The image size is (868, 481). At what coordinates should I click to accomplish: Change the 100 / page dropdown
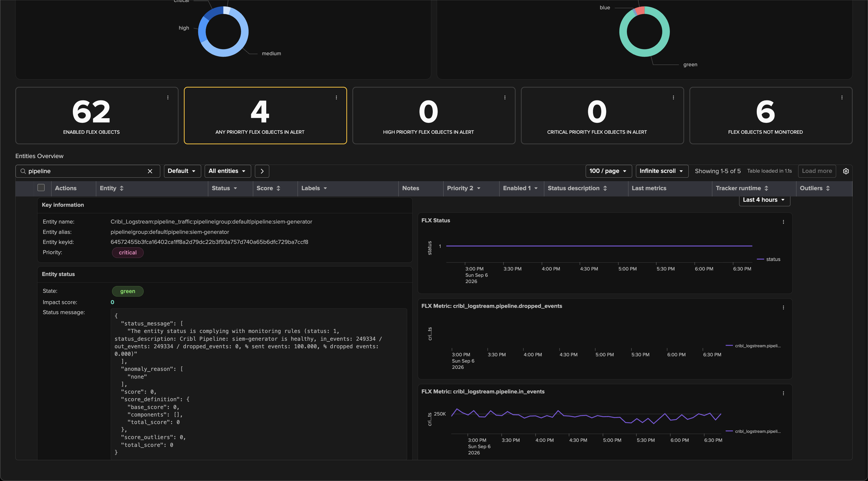(x=609, y=171)
